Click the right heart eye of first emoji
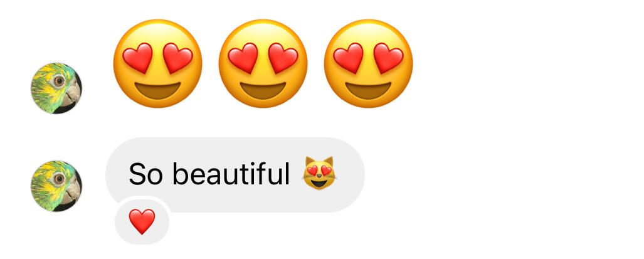 pyautogui.click(x=178, y=58)
